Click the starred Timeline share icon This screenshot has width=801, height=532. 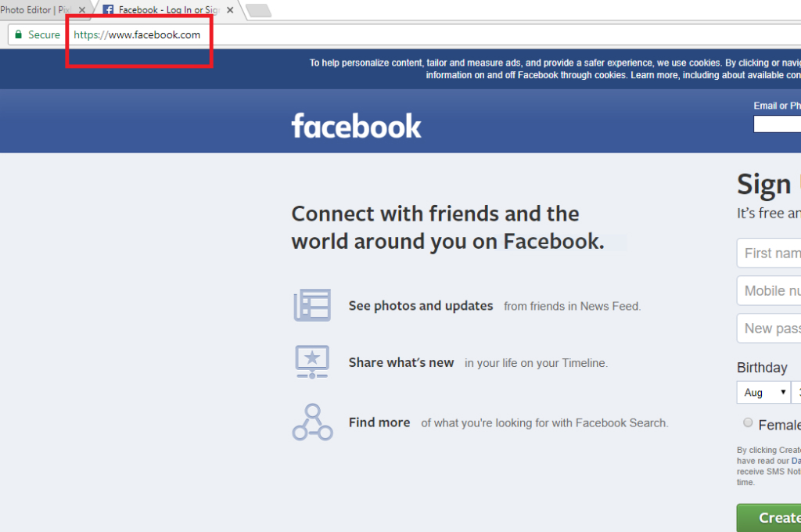[x=312, y=361]
